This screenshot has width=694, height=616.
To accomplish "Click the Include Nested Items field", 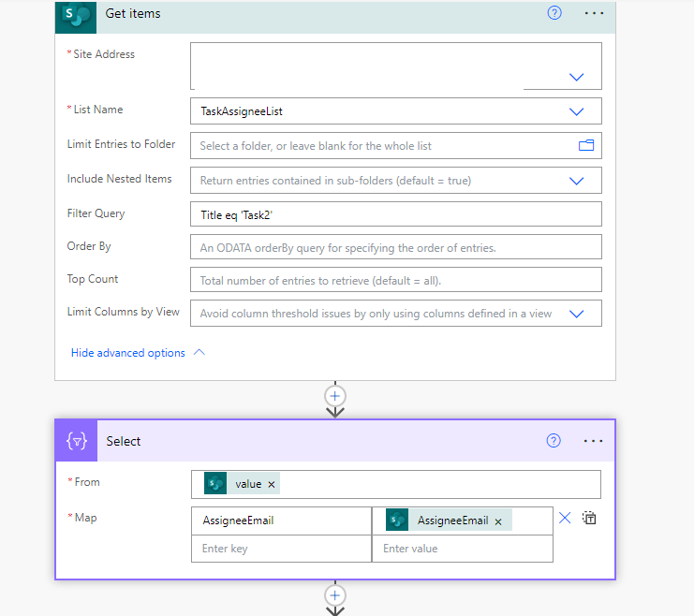I will 395,180.
